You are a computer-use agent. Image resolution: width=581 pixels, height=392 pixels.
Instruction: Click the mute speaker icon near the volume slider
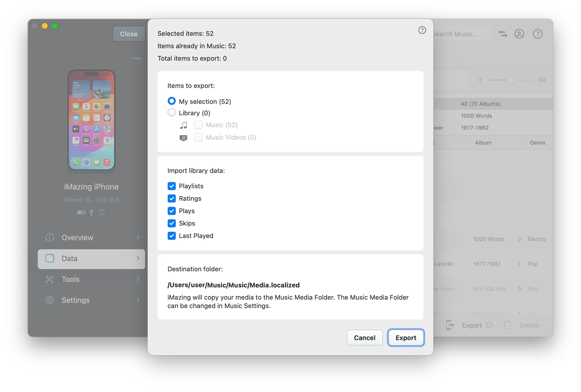[480, 80]
